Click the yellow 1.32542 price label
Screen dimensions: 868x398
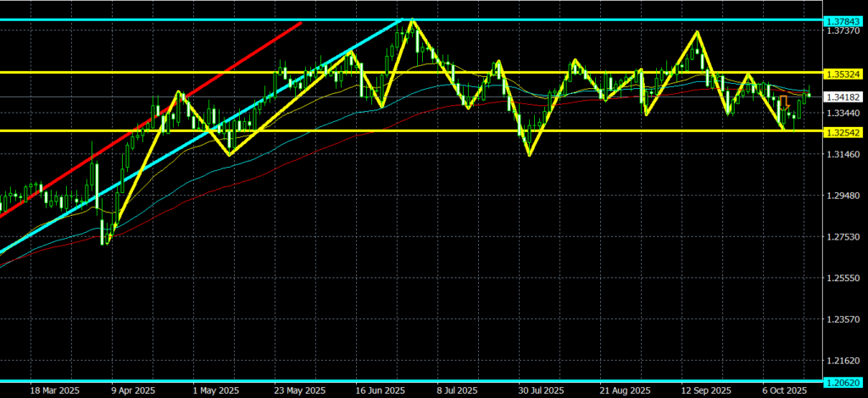[x=843, y=131]
